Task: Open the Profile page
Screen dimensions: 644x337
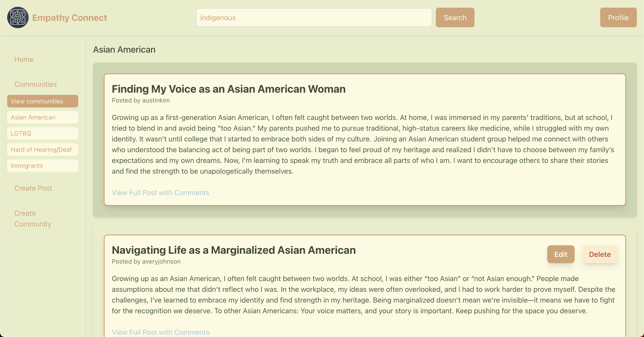Action: (x=618, y=17)
